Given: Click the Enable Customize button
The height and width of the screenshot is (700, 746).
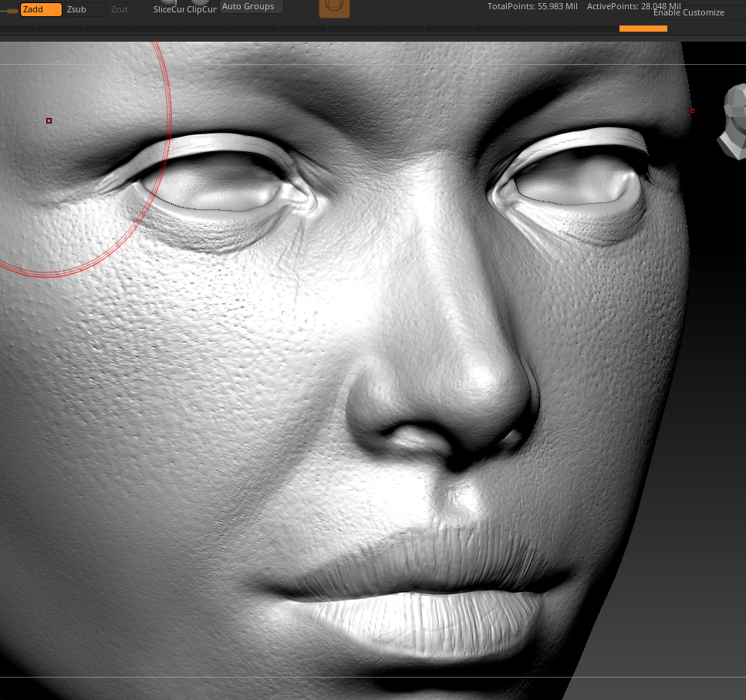Looking at the screenshot, I should (x=697, y=13).
